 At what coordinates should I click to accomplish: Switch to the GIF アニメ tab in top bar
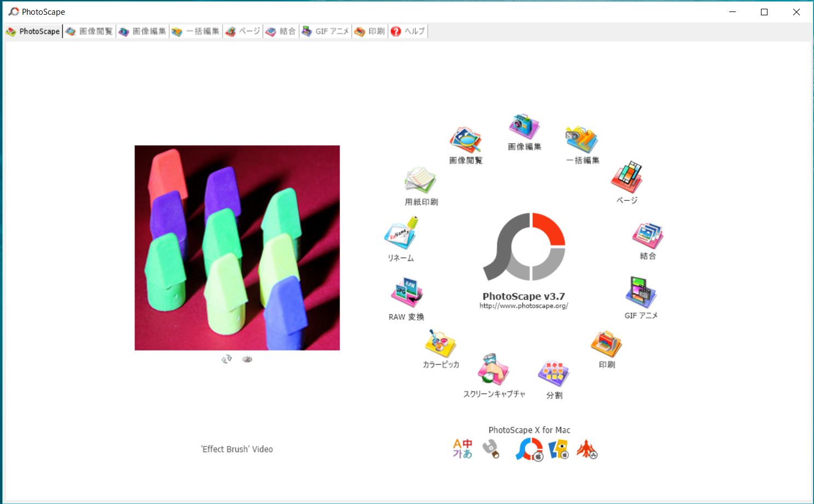tap(325, 32)
